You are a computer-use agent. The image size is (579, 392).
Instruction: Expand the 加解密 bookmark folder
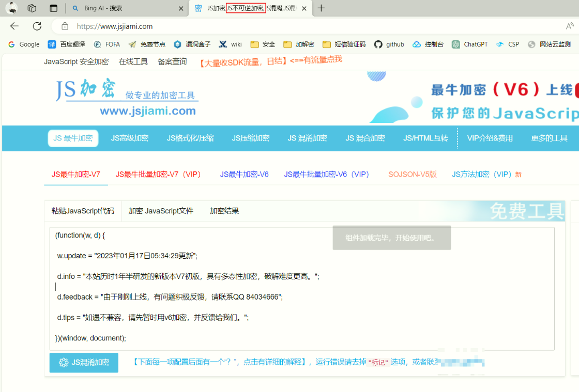click(x=299, y=44)
